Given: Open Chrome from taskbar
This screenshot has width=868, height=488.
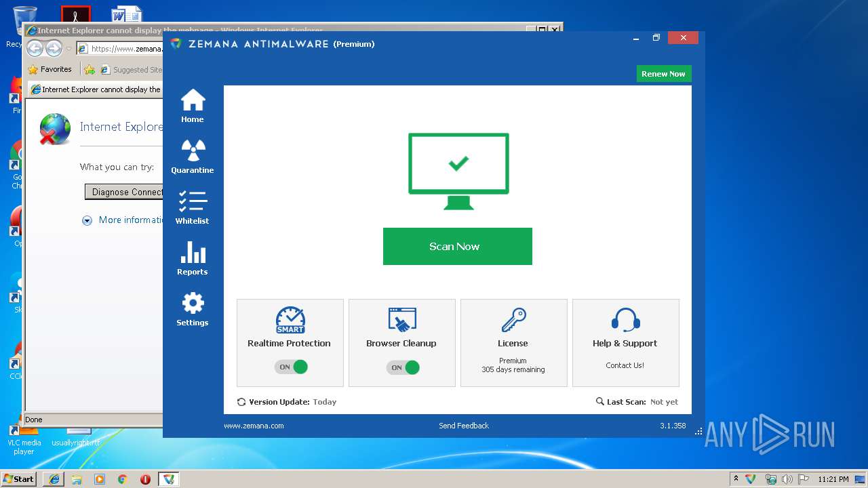Looking at the screenshot, I should (122, 479).
